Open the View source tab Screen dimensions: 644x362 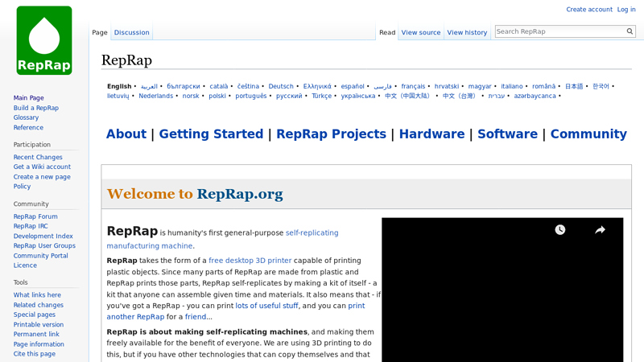click(420, 32)
